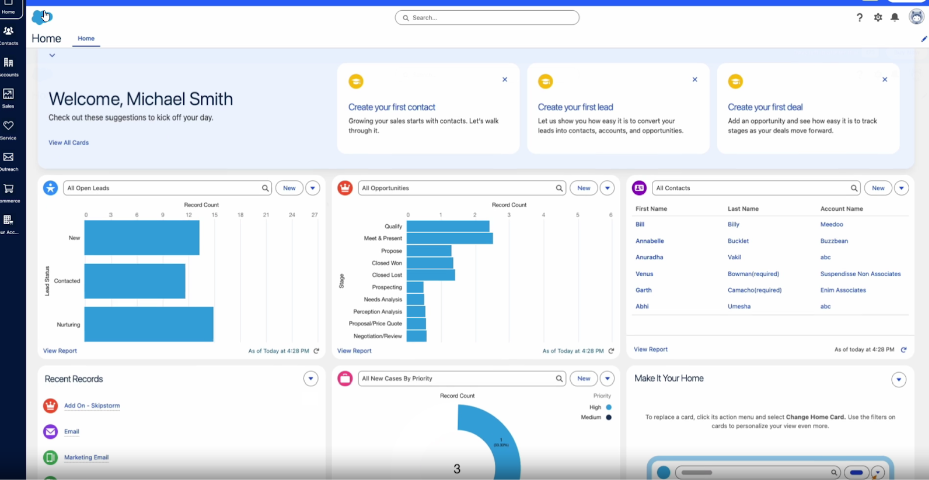
Task: Open the Add On - Skipstorm record
Action: [92, 406]
